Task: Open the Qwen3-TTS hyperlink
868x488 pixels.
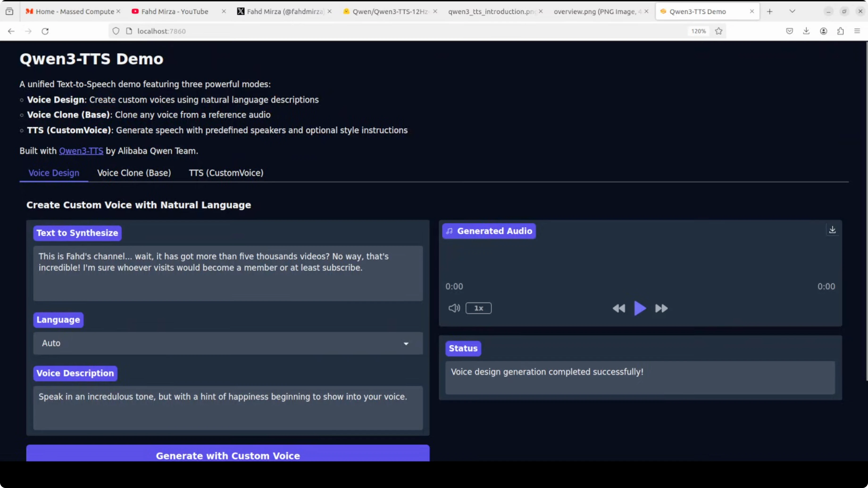Action: (x=81, y=151)
